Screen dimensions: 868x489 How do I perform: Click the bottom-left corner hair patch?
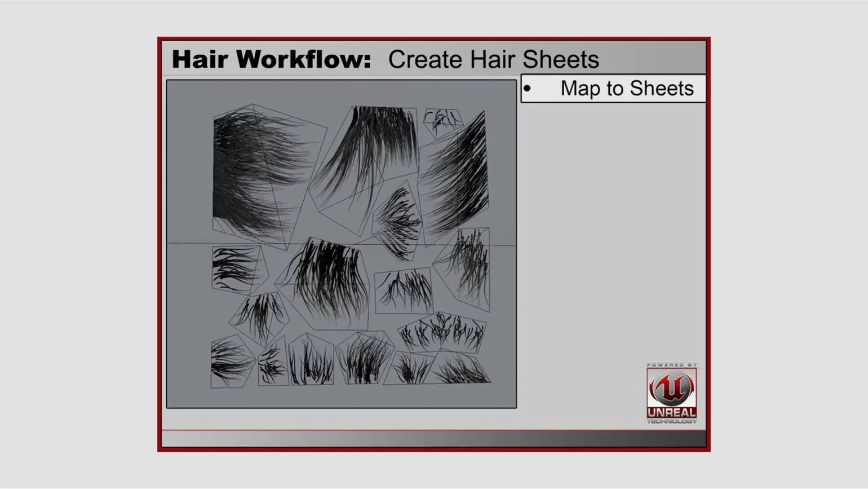(230, 362)
